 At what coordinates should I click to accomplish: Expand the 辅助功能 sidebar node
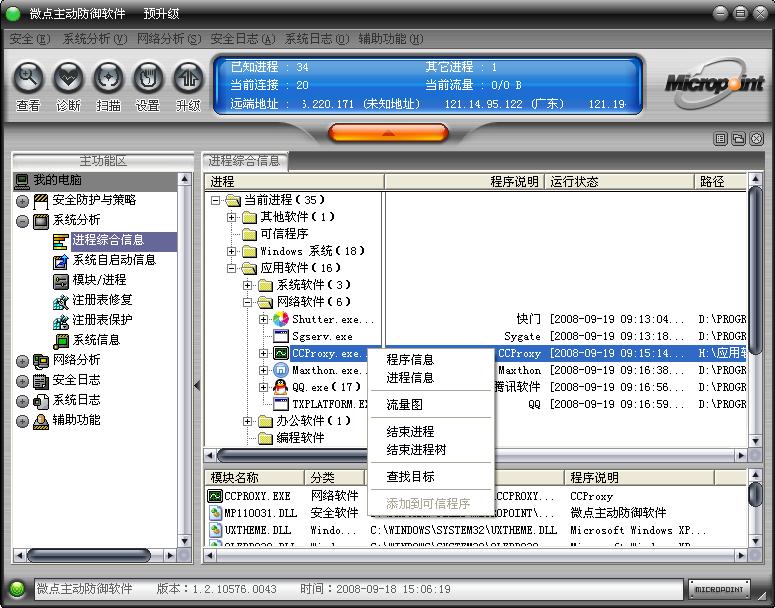(x=22, y=421)
